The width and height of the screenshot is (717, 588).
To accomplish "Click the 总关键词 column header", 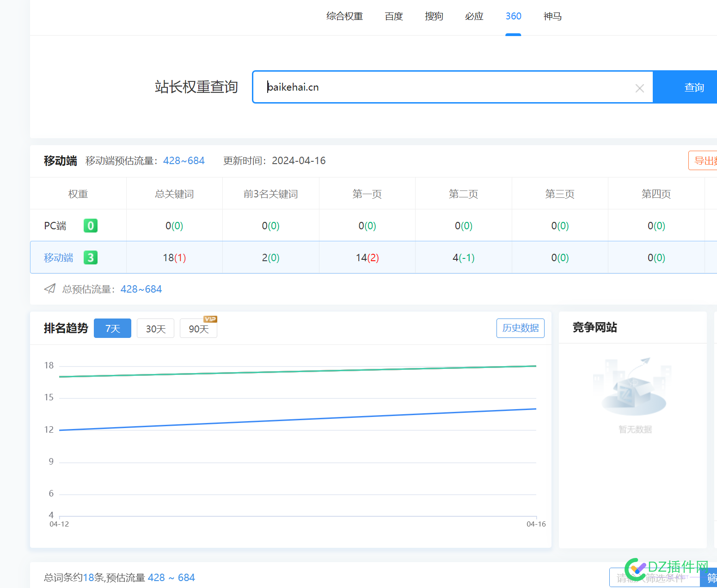I will (x=174, y=194).
